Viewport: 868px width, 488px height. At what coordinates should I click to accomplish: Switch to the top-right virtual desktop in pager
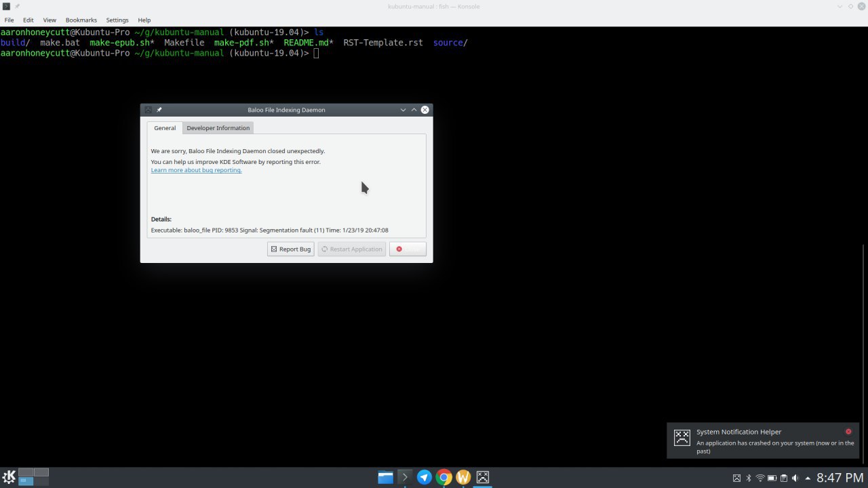(41, 472)
